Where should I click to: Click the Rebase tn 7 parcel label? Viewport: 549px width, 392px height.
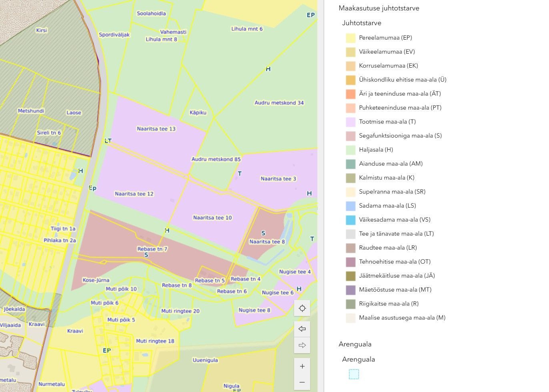click(x=152, y=249)
